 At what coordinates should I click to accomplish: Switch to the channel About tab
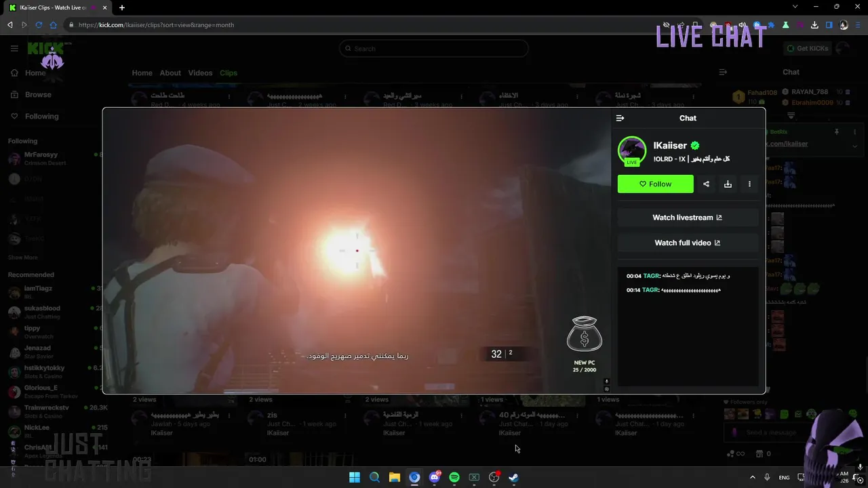(x=170, y=73)
